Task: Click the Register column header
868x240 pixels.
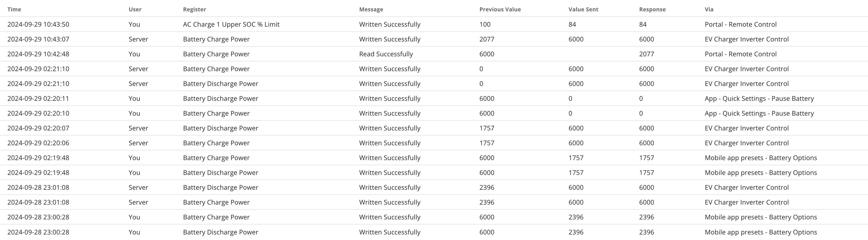Action: coord(194,9)
